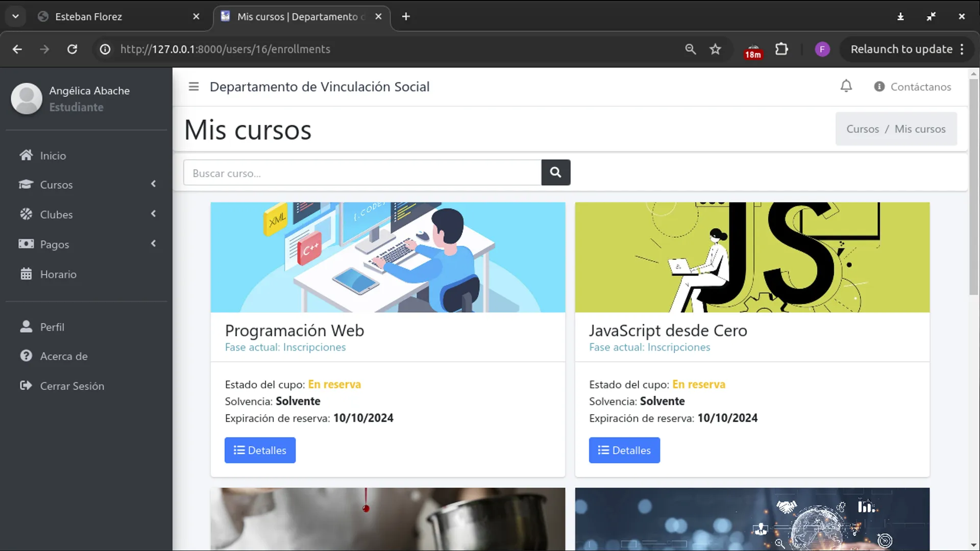Click the Mis cursos breadcrumb text
Viewport: 980px width, 551px height.
[920, 129]
